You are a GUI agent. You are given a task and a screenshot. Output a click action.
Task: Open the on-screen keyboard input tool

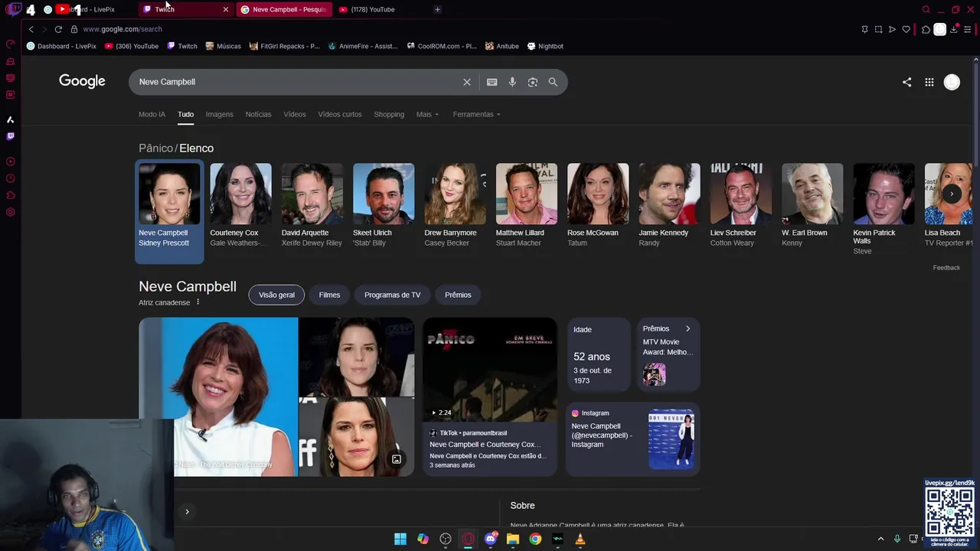492,82
